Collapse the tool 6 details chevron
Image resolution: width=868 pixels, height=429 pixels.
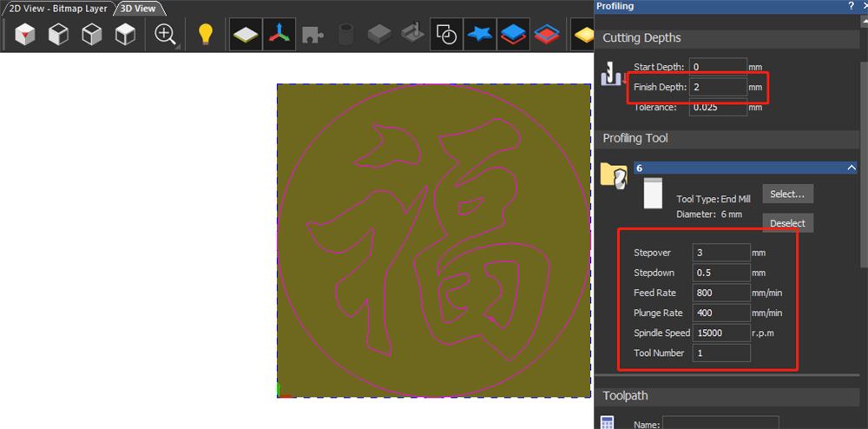point(852,168)
